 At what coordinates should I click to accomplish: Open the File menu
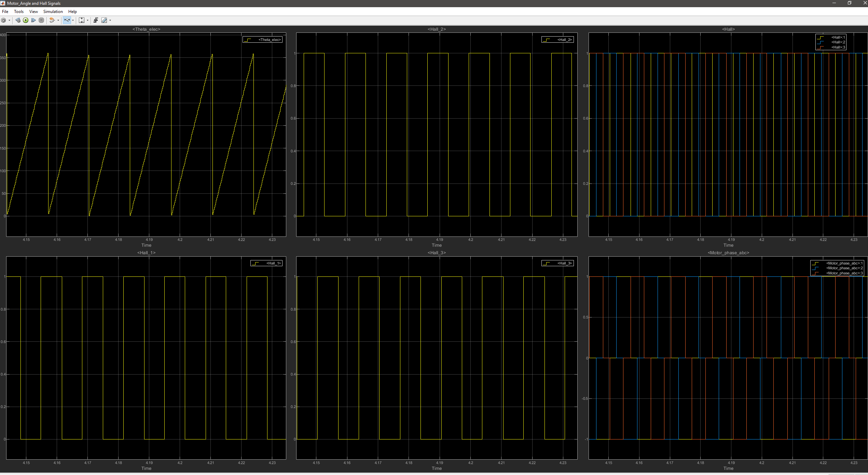[x=5, y=12]
